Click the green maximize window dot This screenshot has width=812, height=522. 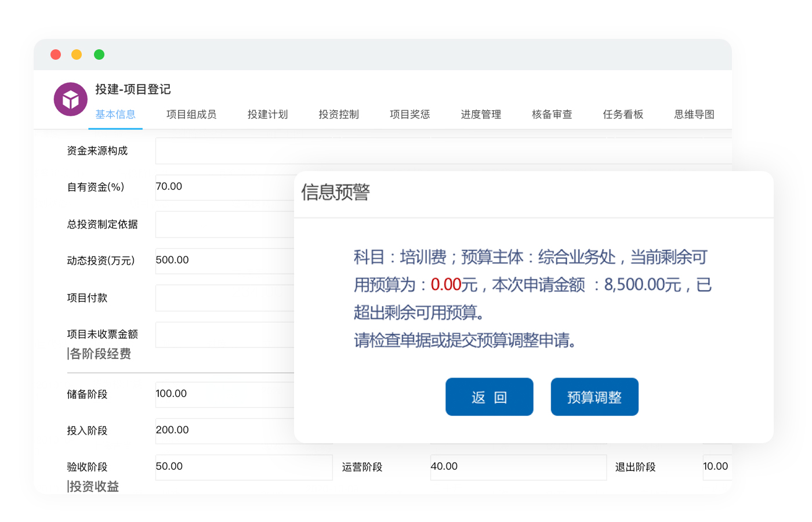click(x=99, y=55)
